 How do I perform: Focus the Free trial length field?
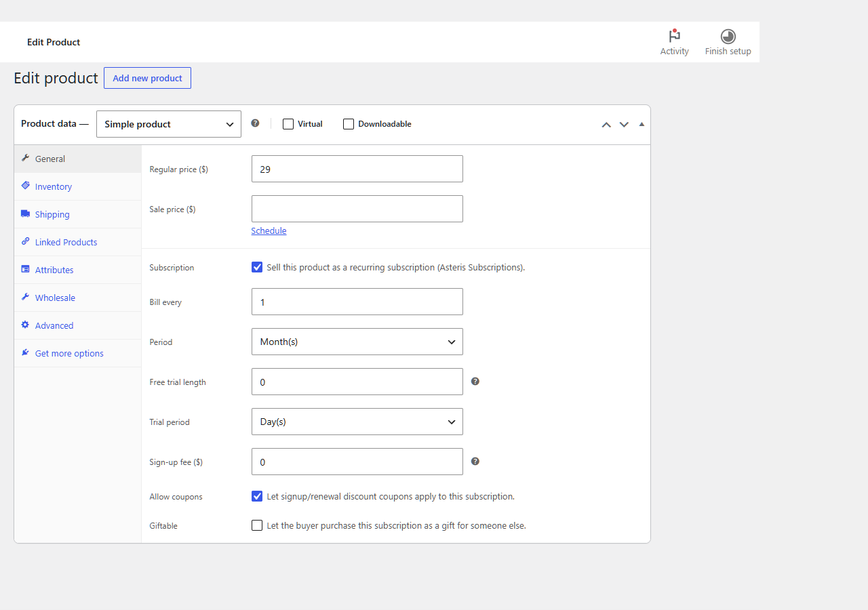pyautogui.click(x=357, y=382)
